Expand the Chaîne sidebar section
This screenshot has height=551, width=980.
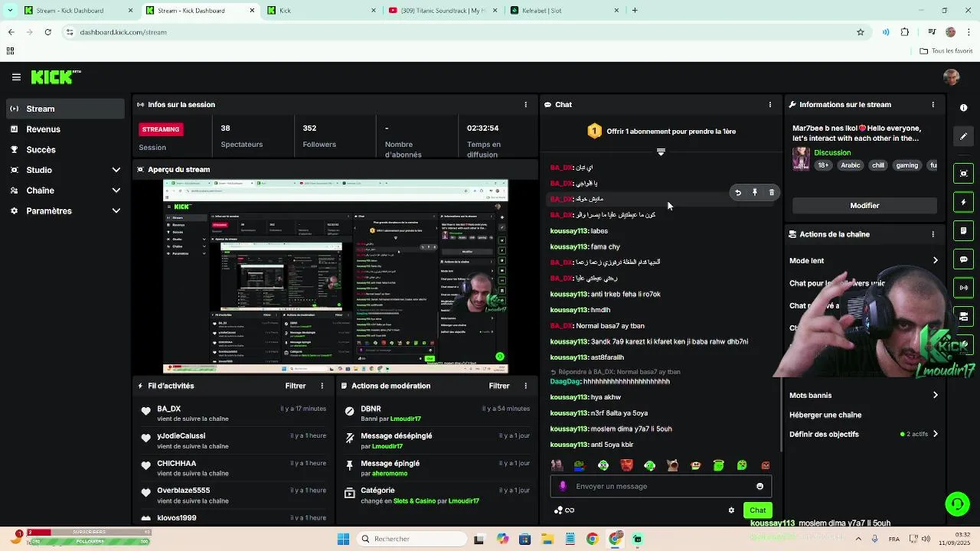click(x=64, y=191)
